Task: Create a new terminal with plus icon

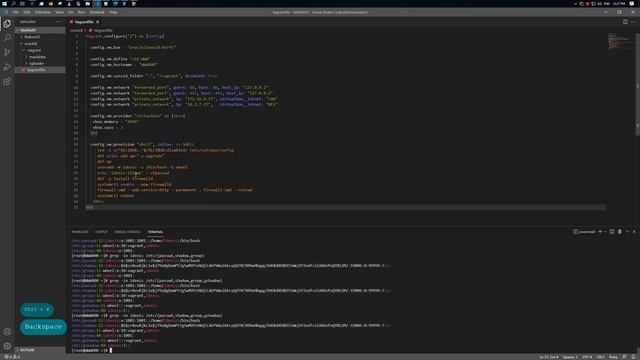Action: pyautogui.click(x=600, y=232)
